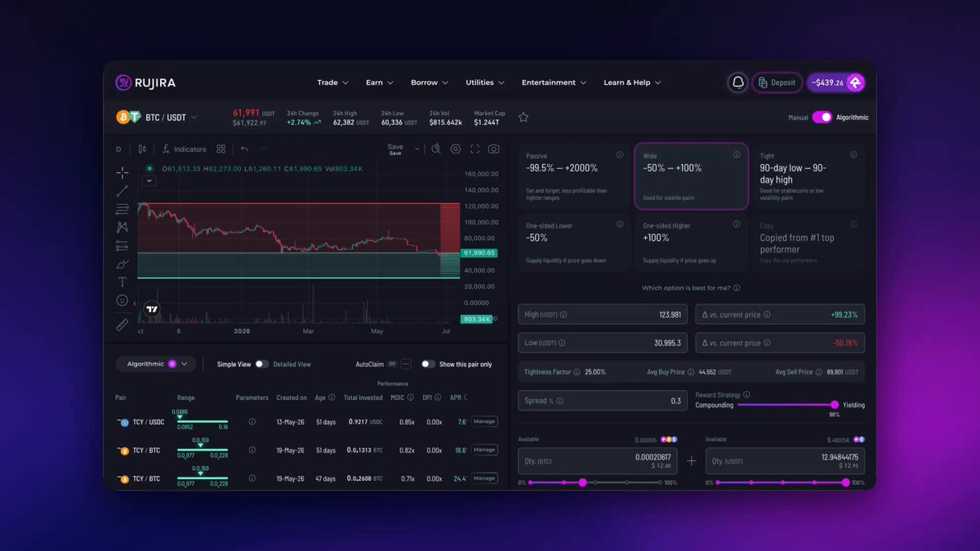Open chart settings gear icon
Screen dimensions: 980x551
456,149
